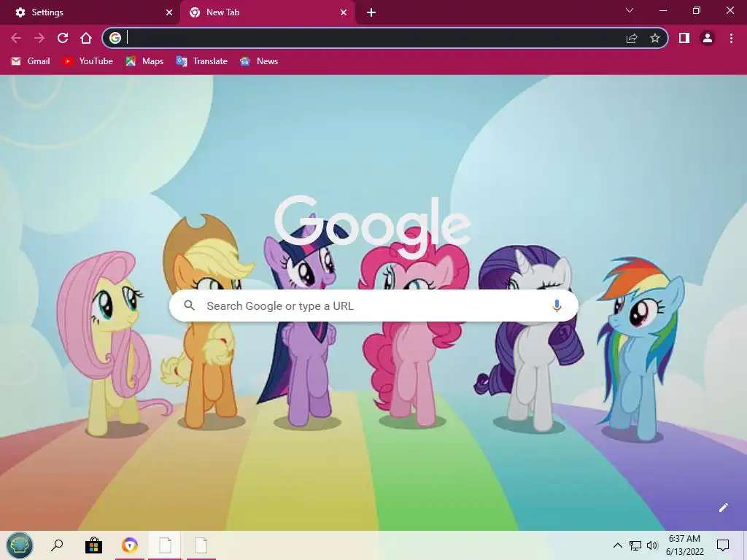747x560 pixels.
Task: Open the tab search chevron
Action: pos(630,10)
